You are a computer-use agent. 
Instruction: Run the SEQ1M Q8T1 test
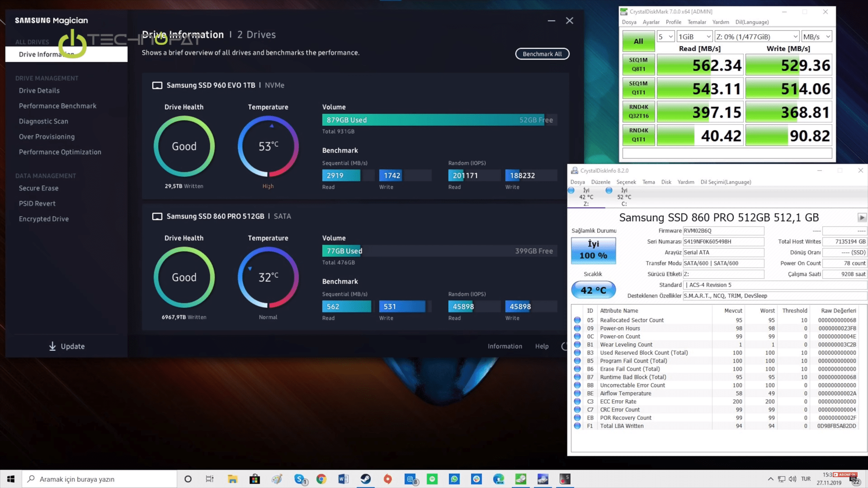point(638,65)
